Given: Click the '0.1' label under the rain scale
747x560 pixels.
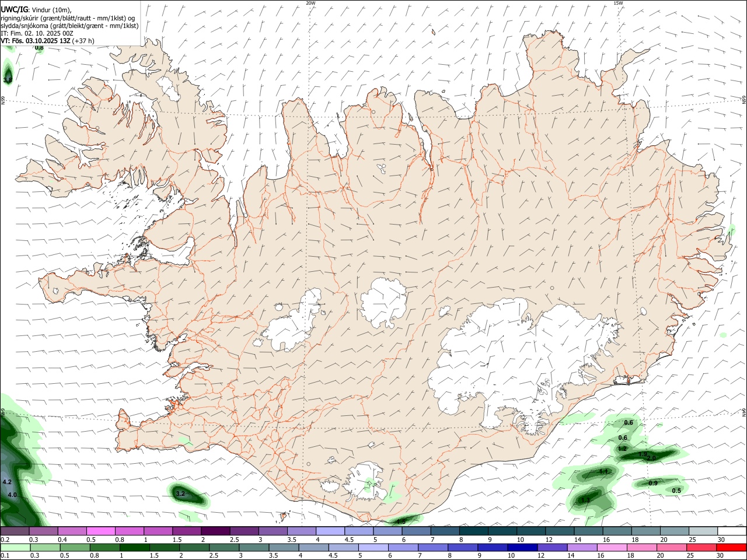Looking at the screenshot, I should click(x=5, y=556).
